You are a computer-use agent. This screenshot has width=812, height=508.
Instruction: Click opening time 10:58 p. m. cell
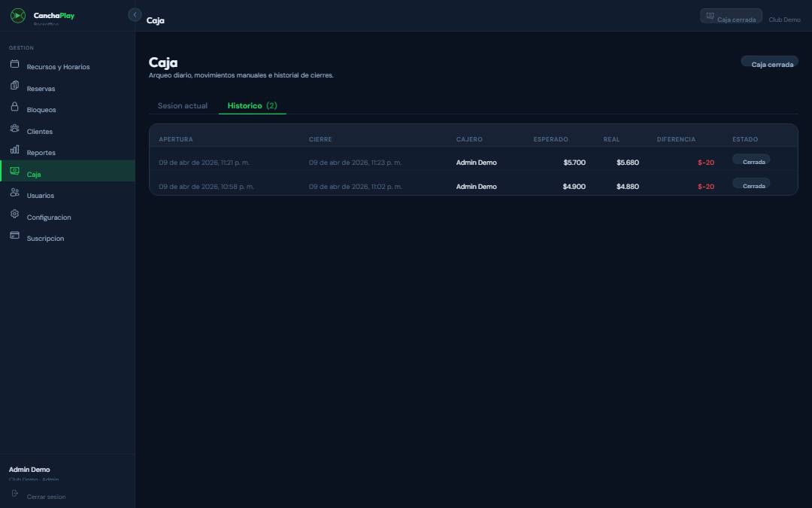click(x=206, y=187)
